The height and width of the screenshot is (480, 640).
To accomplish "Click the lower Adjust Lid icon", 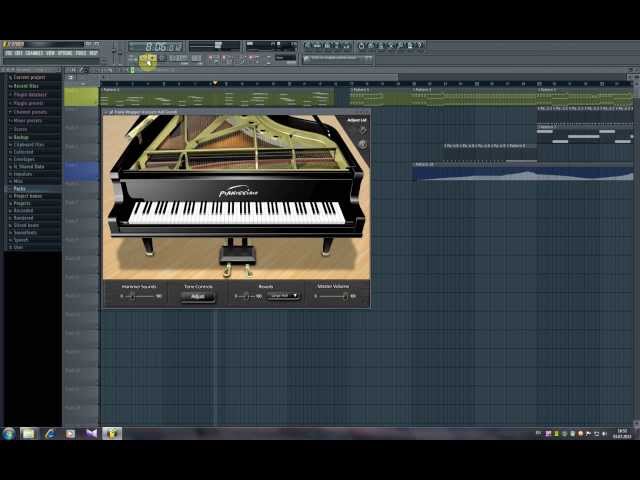I will click(x=362, y=144).
